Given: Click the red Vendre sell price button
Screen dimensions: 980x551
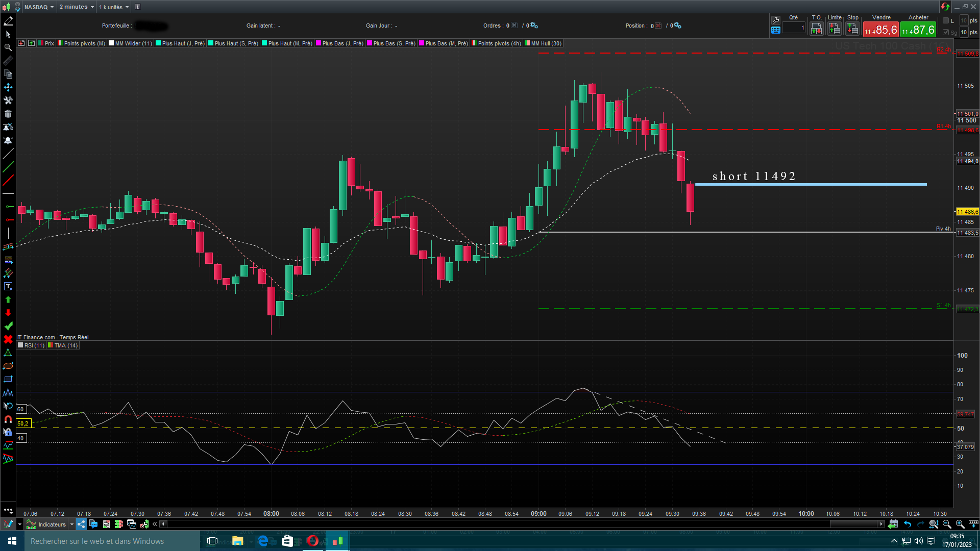Looking at the screenshot, I should 880,30.
